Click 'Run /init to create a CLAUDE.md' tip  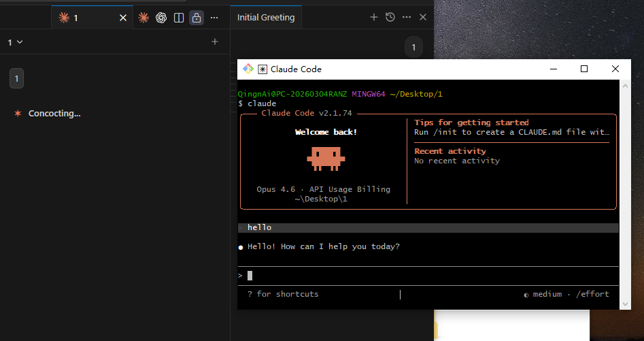pos(512,132)
